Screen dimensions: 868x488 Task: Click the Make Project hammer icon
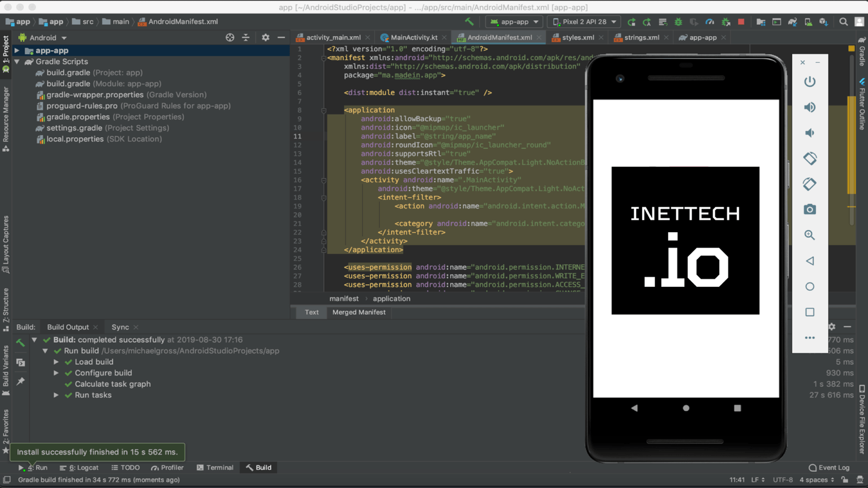coord(469,21)
